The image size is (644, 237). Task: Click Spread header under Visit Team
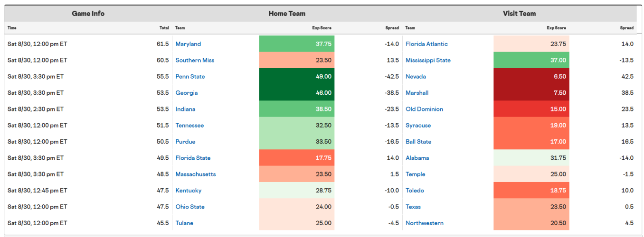626,28
